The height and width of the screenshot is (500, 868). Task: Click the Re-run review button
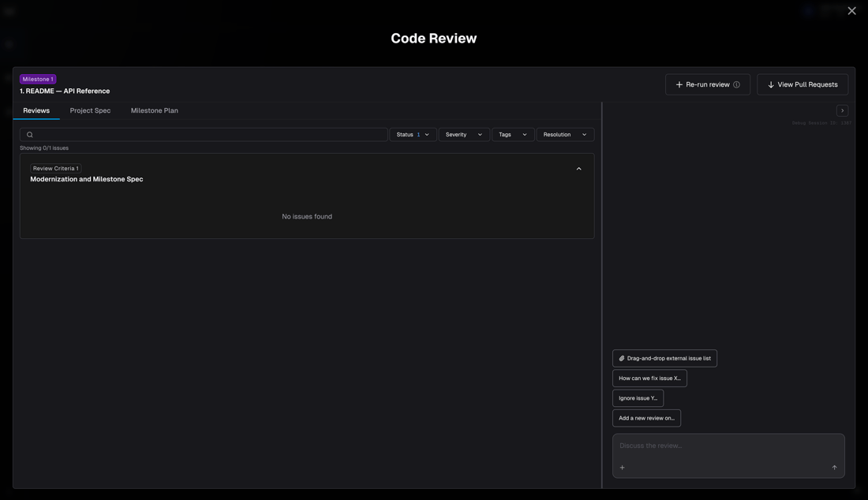click(708, 84)
